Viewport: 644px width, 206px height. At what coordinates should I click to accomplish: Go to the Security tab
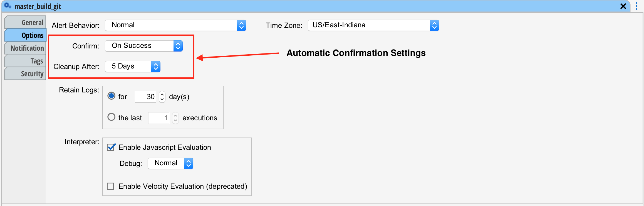(26, 74)
